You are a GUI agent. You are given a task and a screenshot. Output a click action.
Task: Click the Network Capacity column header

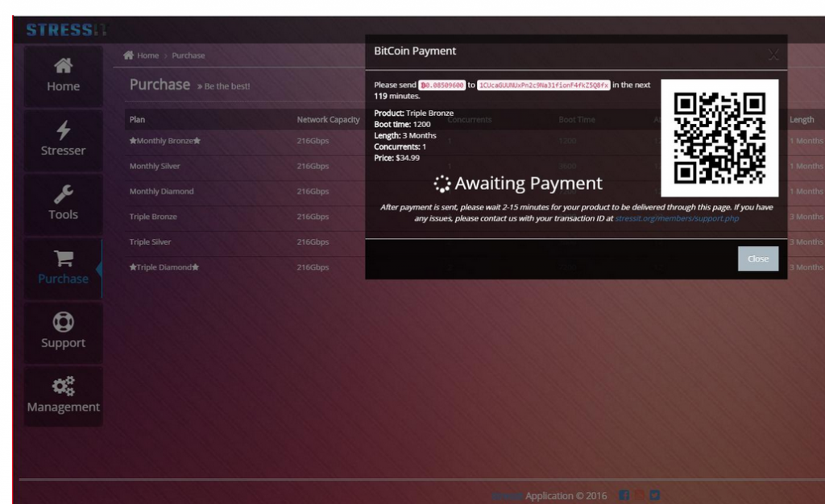coord(329,119)
